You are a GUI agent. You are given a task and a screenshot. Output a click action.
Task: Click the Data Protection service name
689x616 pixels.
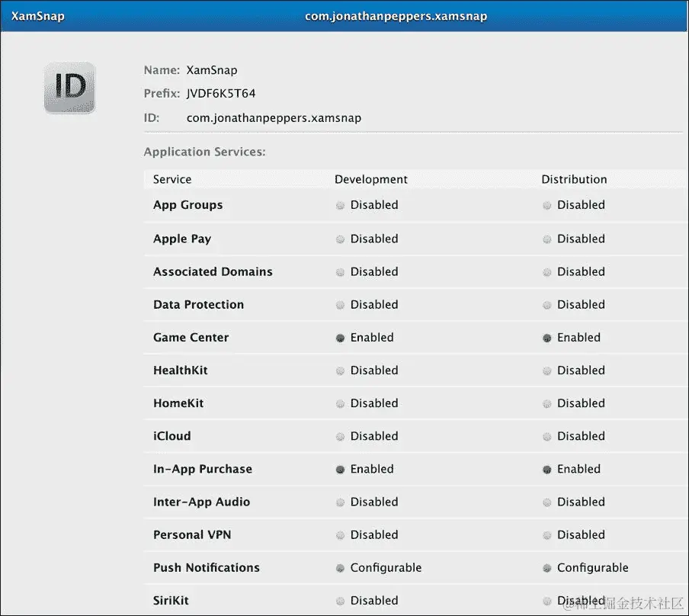[198, 305]
